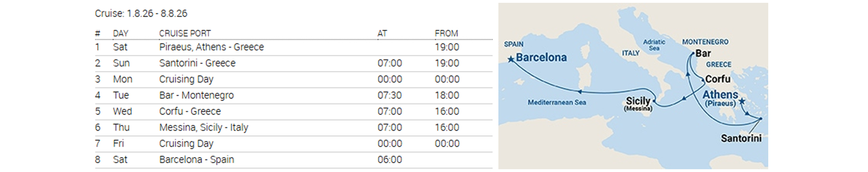The image size is (868, 172).
Task: Click the CRUISE PORT column header
Action: tap(185, 34)
